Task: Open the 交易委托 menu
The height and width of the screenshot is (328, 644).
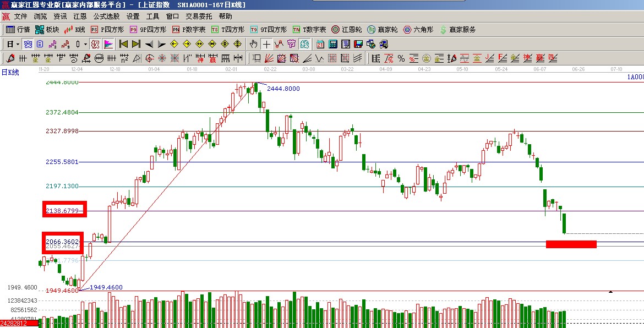Action: (199, 17)
